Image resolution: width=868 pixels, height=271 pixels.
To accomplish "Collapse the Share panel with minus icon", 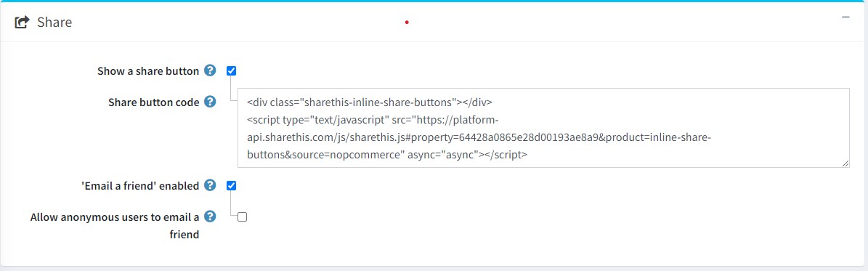I will coord(845,17).
